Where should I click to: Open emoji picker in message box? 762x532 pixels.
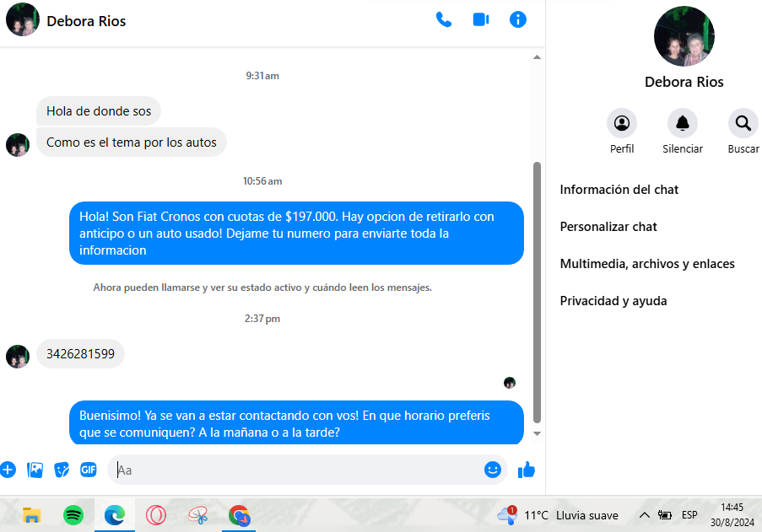coord(492,470)
